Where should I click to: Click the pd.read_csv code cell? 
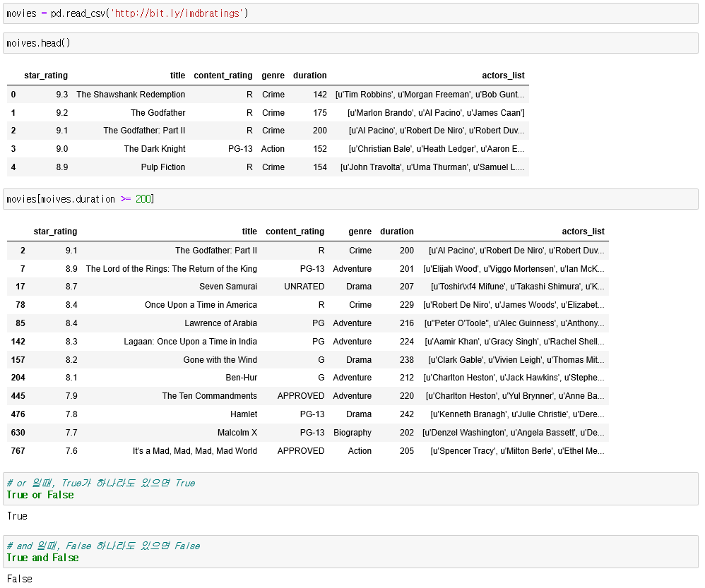(x=350, y=13)
